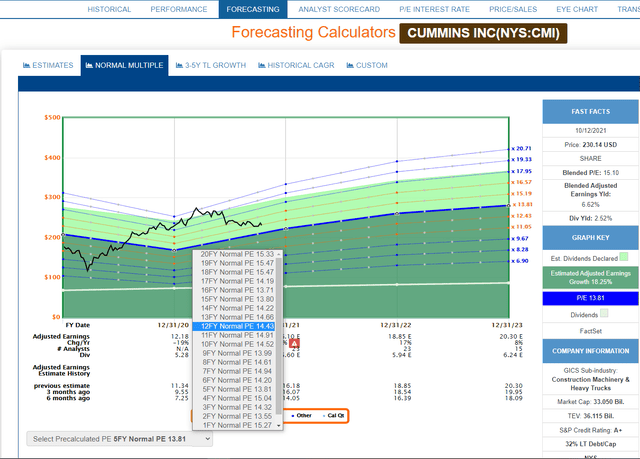This screenshot has width=640, height=459.
Task: Open the EYE CHART tab
Action: 577,9
